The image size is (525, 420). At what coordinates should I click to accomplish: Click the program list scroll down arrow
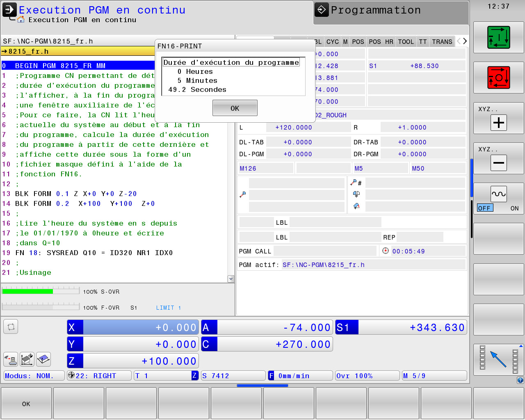(231, 279)
